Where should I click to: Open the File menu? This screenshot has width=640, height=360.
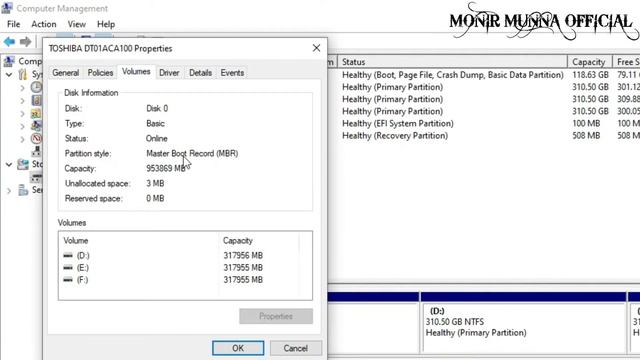13,24
